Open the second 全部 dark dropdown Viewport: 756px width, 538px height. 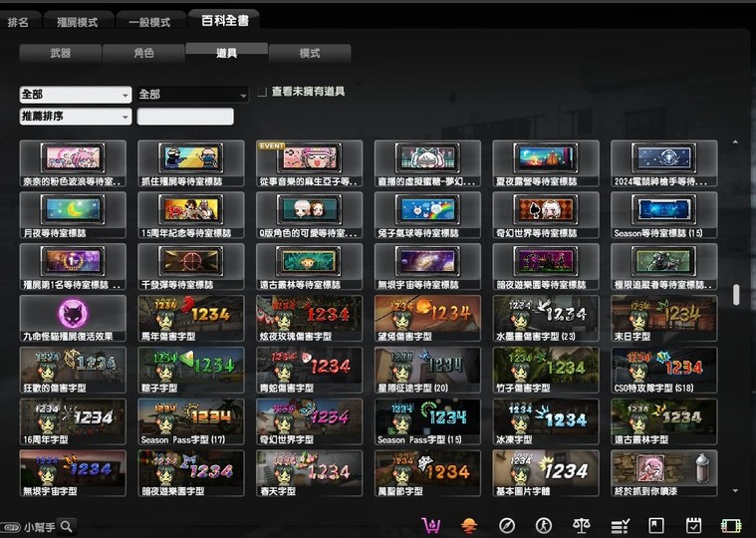192,95
